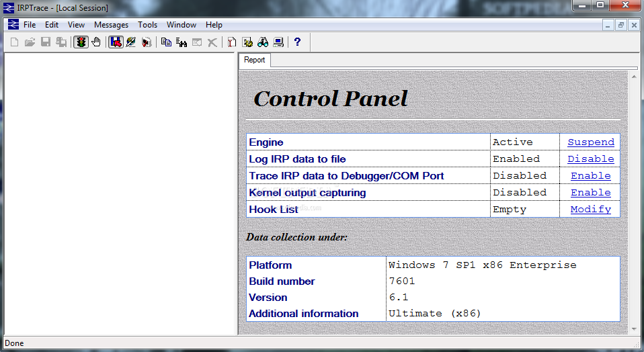Click 'Trace IRP data to Debugger/COM Port' label
Viewport: 644px width, 352px height.
tap(346, 176)
